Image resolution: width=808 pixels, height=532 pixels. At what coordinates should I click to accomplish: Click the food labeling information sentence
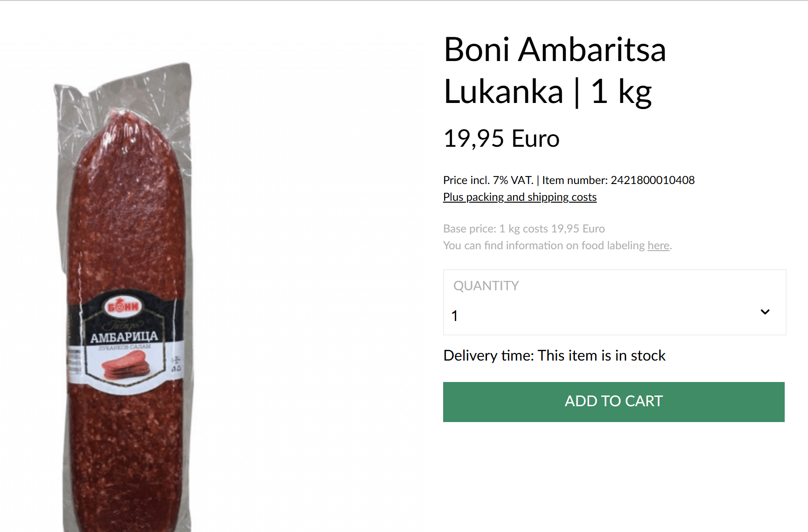point(557,246)
